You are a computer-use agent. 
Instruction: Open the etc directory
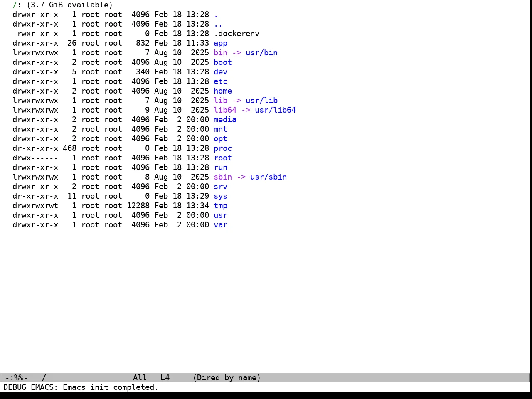point(220,81)
